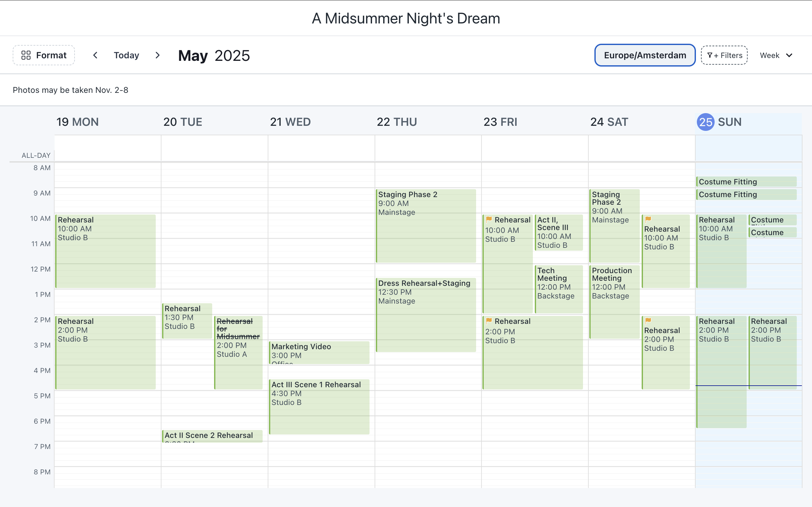Go to next week using right chevron
The width and height of the screenshot is (812, 507).
157,55
